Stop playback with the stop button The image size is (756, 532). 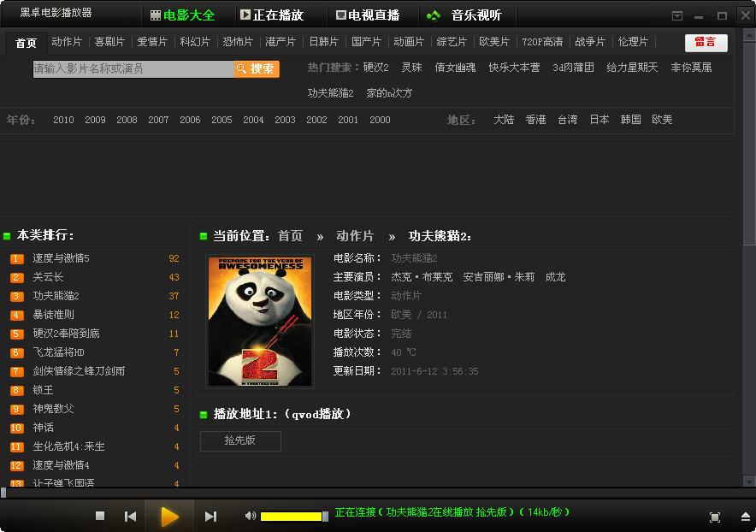[100, 516]
